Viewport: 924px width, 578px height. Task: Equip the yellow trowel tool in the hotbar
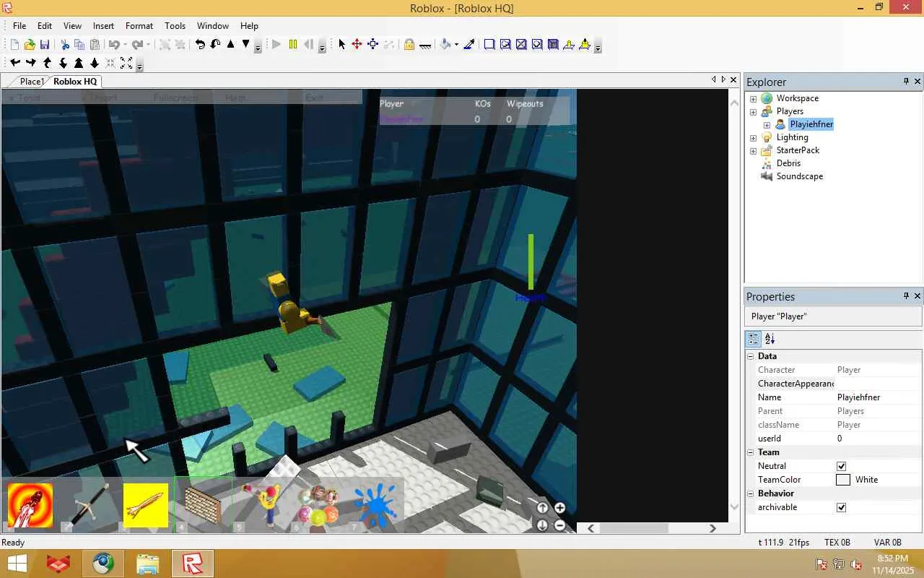coord(146,505)
